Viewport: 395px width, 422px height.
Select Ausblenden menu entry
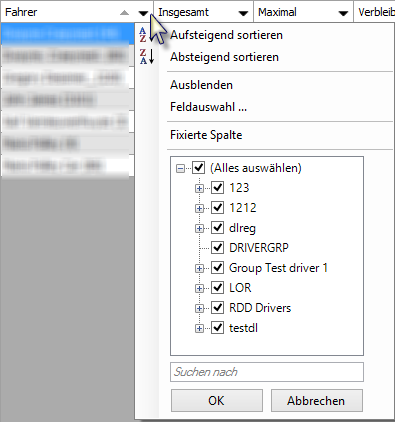[x=201, y=85]
